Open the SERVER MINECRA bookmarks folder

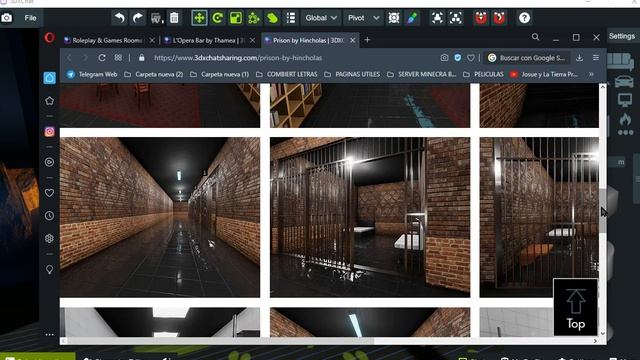(421, 74)
